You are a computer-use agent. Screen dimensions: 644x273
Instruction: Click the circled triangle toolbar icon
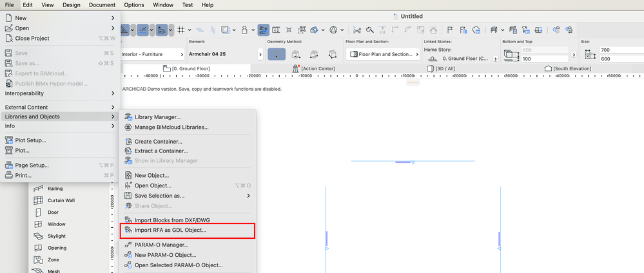(333, 30)
